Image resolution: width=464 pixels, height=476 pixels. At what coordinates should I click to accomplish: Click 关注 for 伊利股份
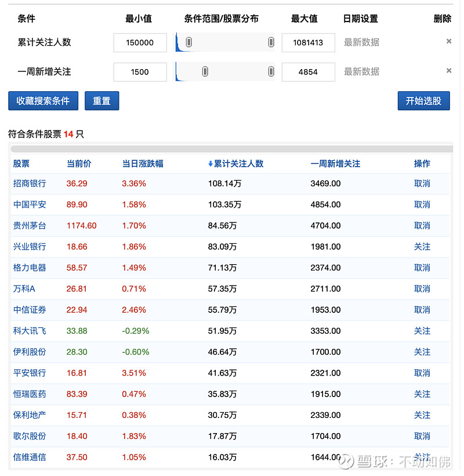[422, 352]
